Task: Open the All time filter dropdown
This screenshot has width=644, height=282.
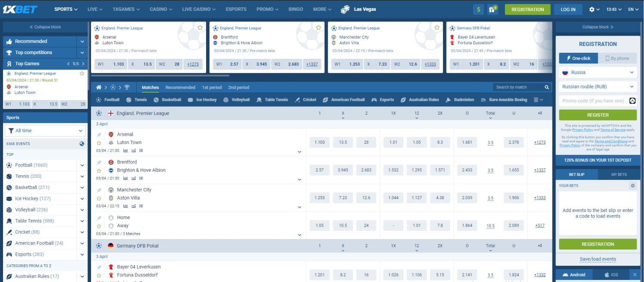Action: tap(45, 130)
